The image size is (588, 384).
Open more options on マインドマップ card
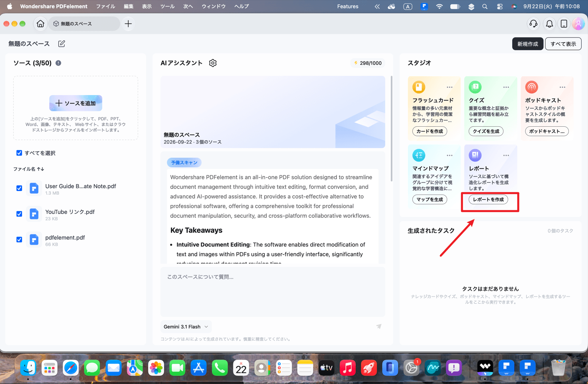[x=449, y=155]
